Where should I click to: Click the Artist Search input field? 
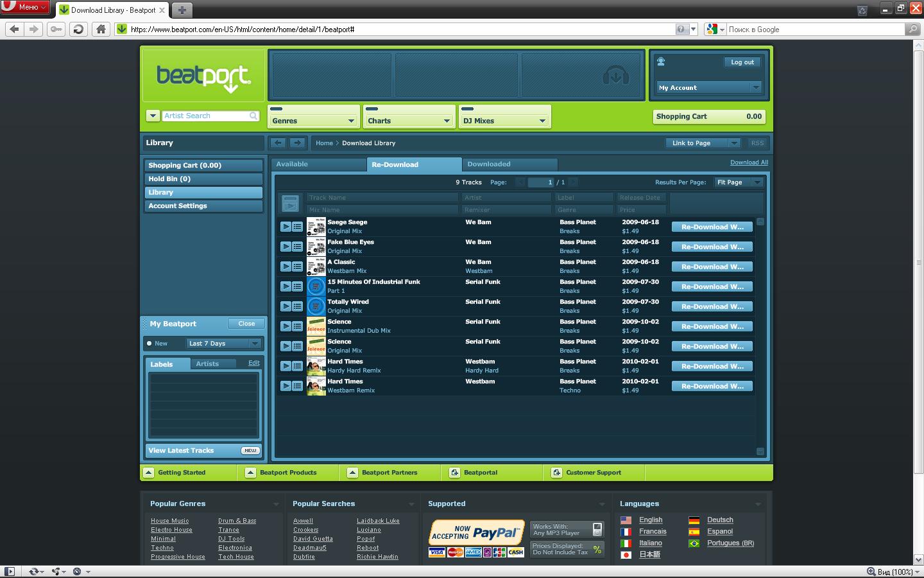(x=205, y=116)
